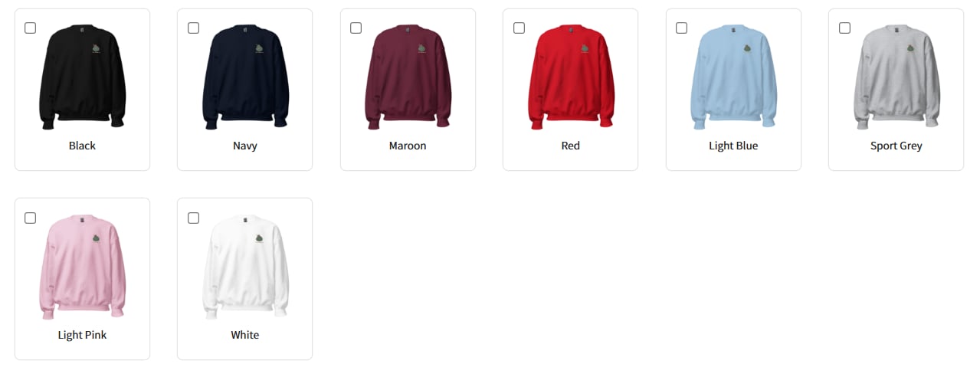Screen dimensions: 980x377
Task: Click the Light Pink color label
Action: (82, 335)
